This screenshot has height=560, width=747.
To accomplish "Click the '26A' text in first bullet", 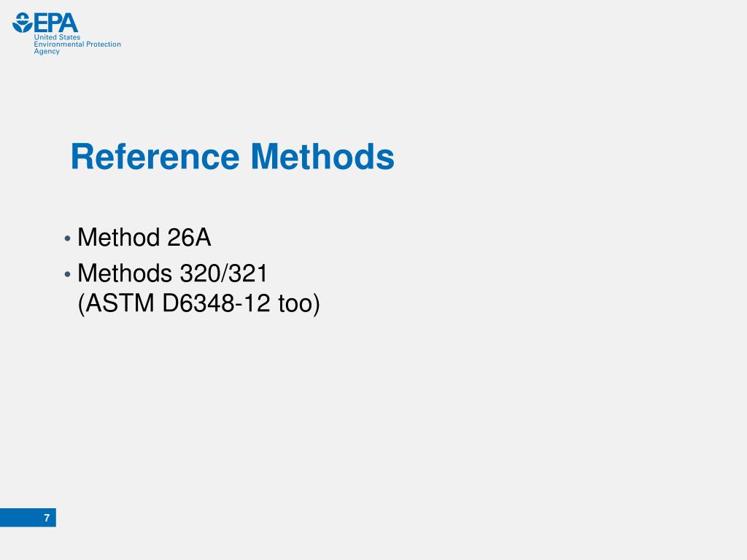I will (189, 237).
